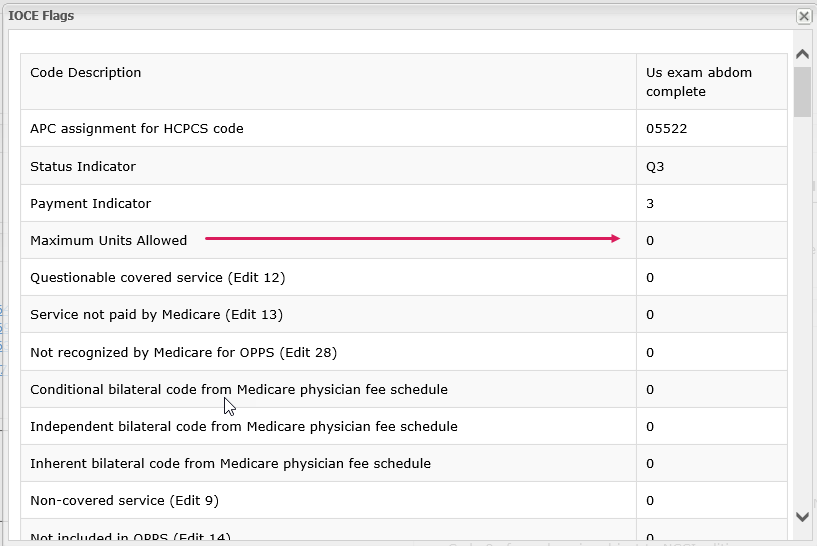The width and height of the screenshot is (817, 546).
Task: Click Service not paid by Medicare row
Action: tap(156, 314)
